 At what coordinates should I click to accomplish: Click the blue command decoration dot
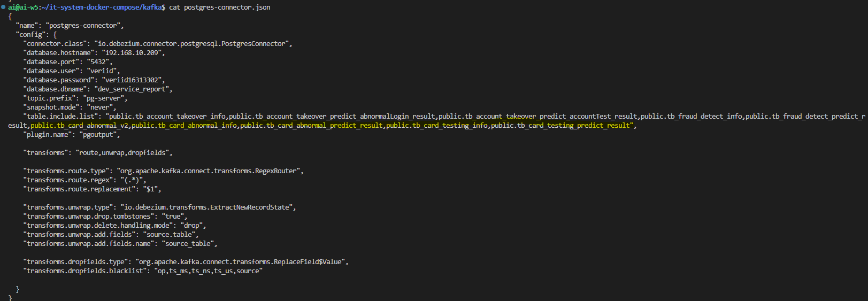pos(3,7)
